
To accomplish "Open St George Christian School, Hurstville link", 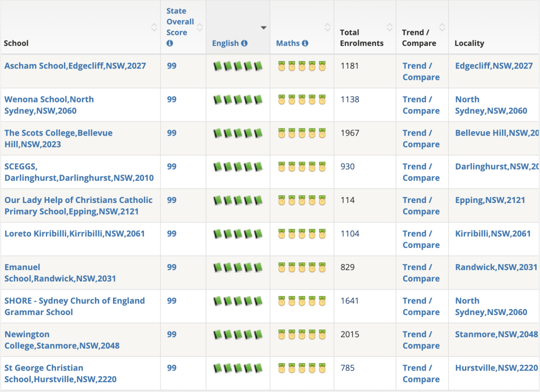I will [x=60, y=373].
